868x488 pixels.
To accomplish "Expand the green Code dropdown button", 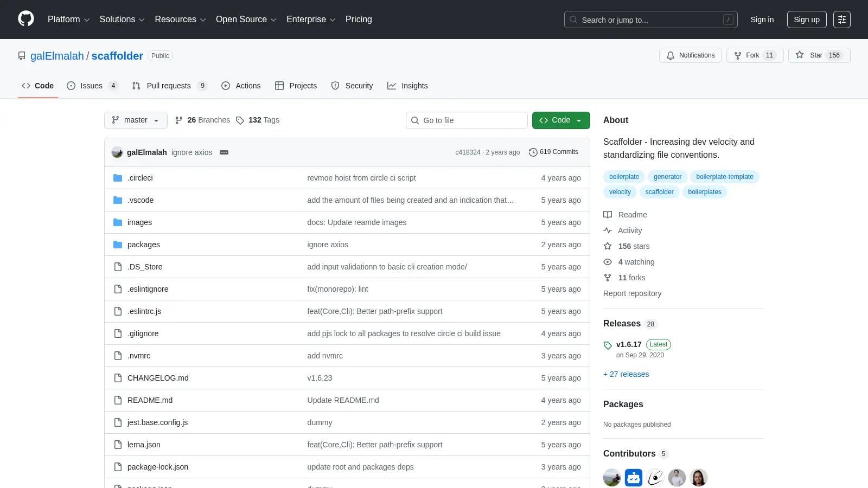I will tap(561, 120).
